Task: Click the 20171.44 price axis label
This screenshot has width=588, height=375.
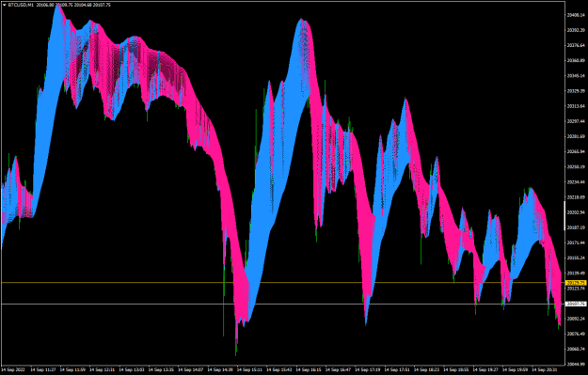Action: [576, 242]
